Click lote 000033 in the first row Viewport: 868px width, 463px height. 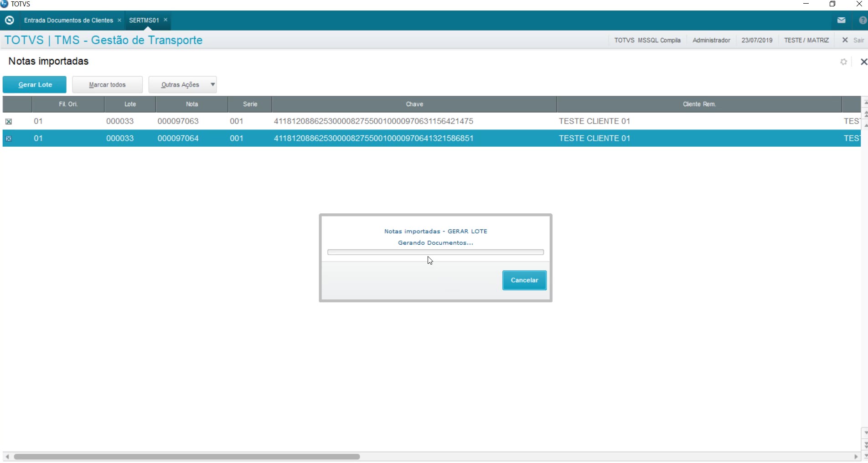pos(120,121)
